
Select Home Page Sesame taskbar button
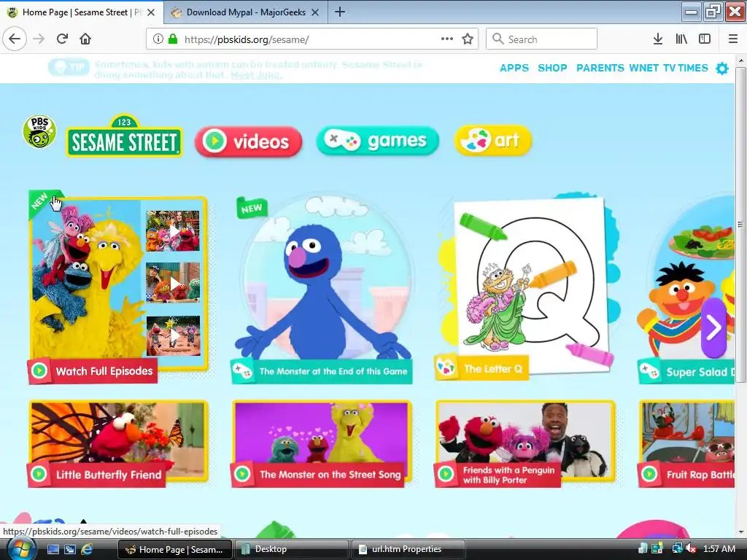[x=174, y=549]
